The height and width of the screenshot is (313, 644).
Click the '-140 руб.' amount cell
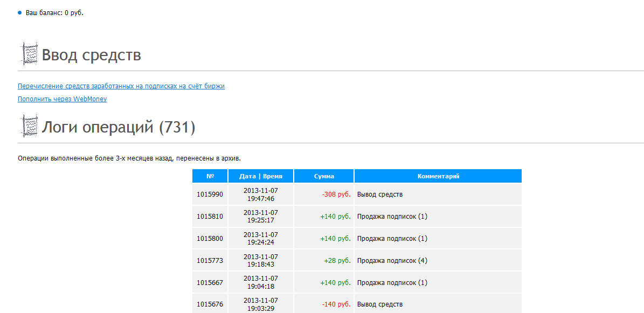(x=324, y=304)
